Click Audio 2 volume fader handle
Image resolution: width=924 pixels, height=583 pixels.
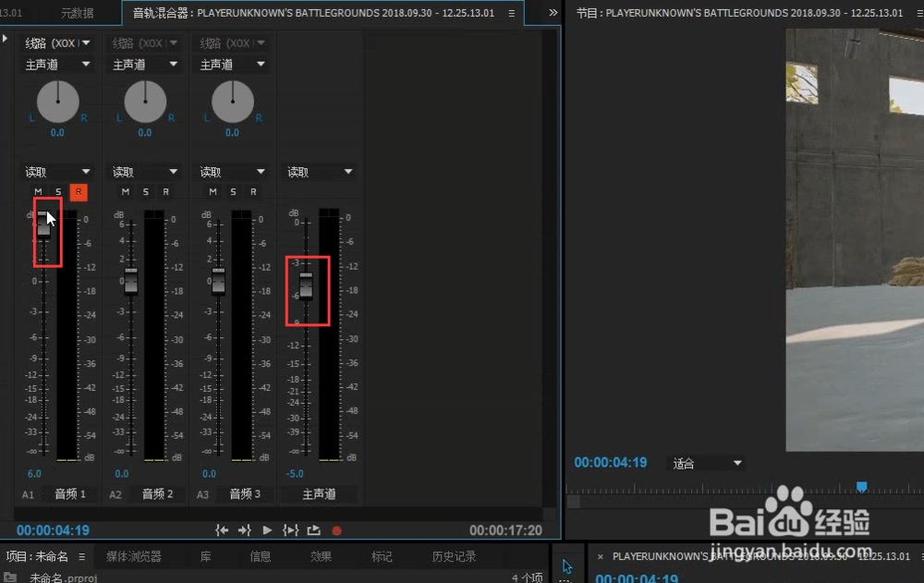point(131,281)
